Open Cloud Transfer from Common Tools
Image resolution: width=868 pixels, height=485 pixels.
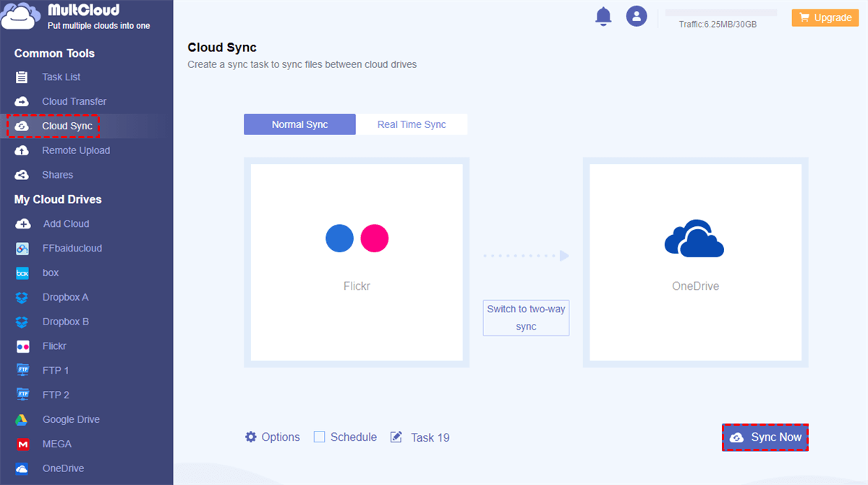[74, 101]
